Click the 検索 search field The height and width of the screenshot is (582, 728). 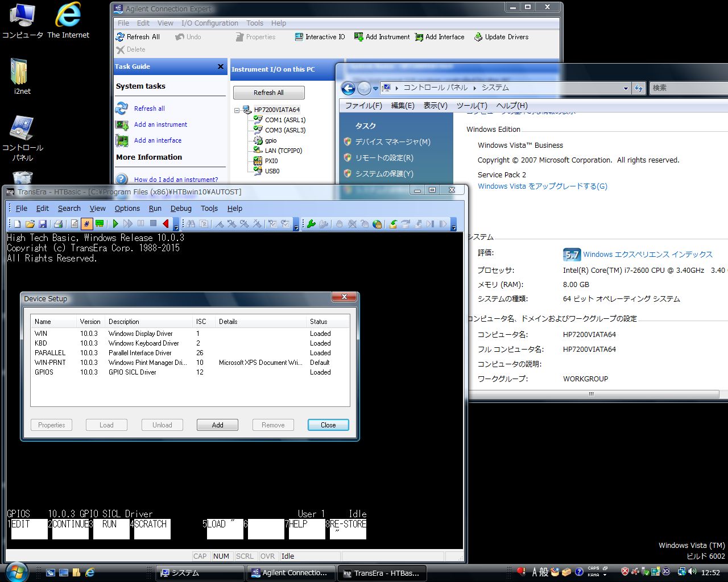tap(688, 88)
